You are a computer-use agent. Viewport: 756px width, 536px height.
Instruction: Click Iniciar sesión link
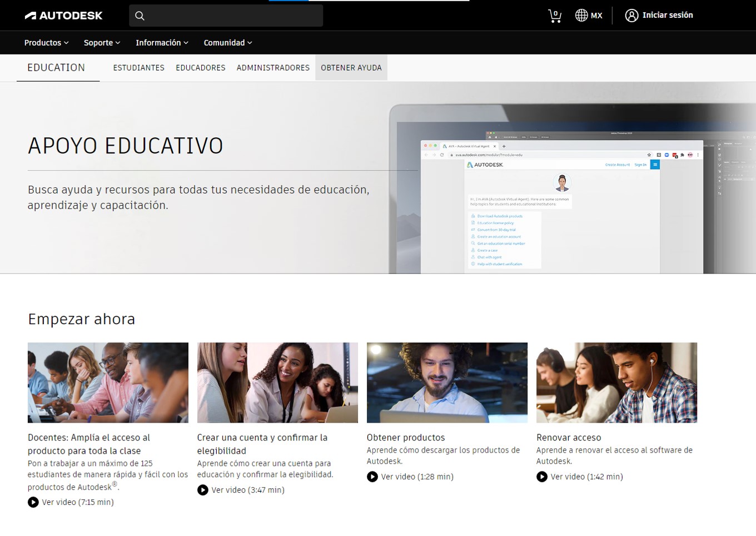(x=668, y=15)
